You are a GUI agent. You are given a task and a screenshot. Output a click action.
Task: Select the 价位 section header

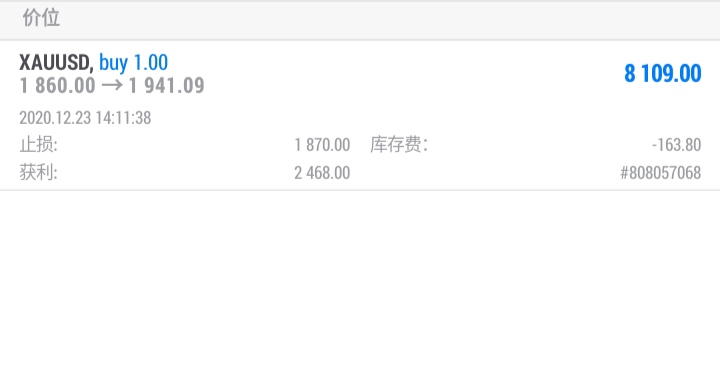(x=41, y=18)
